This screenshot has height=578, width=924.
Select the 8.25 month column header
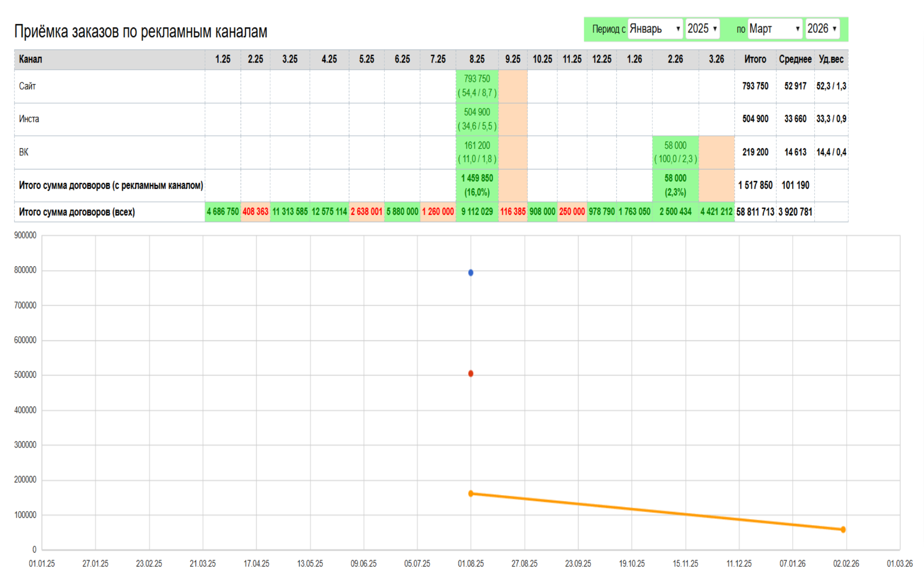coord(477,59)
